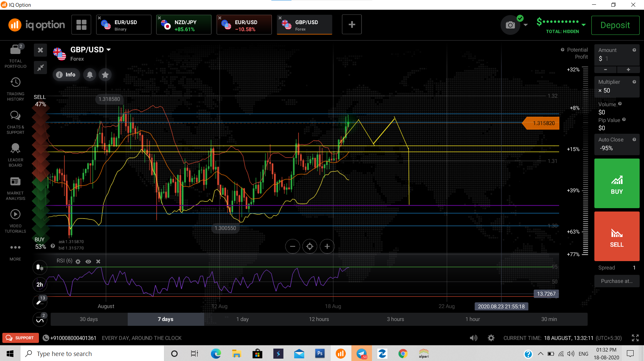Click the Amount input field
The image size is (644, 361).
click(x=617, y=55)
